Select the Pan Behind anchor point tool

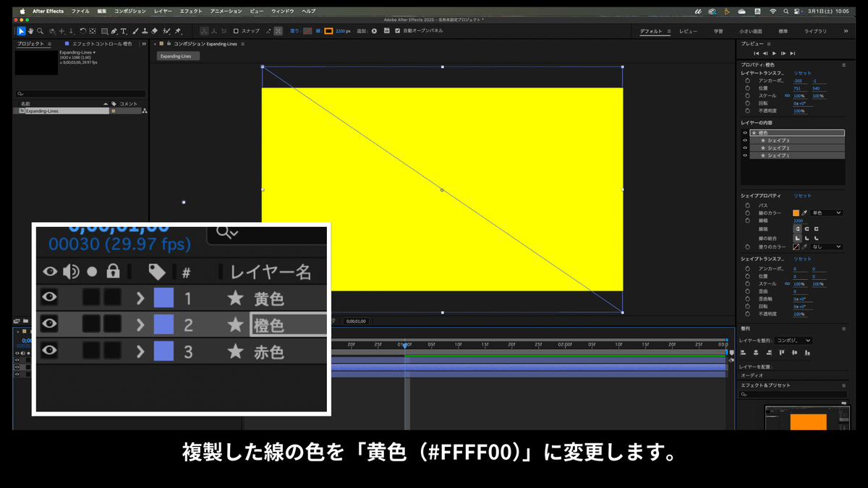tap(93, 31)
